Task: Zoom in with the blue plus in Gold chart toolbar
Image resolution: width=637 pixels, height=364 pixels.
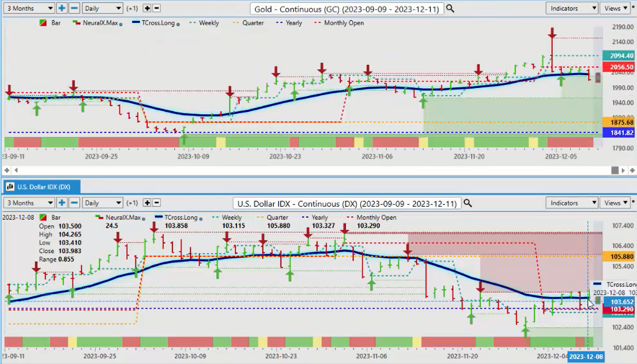Action: point(62,8)
